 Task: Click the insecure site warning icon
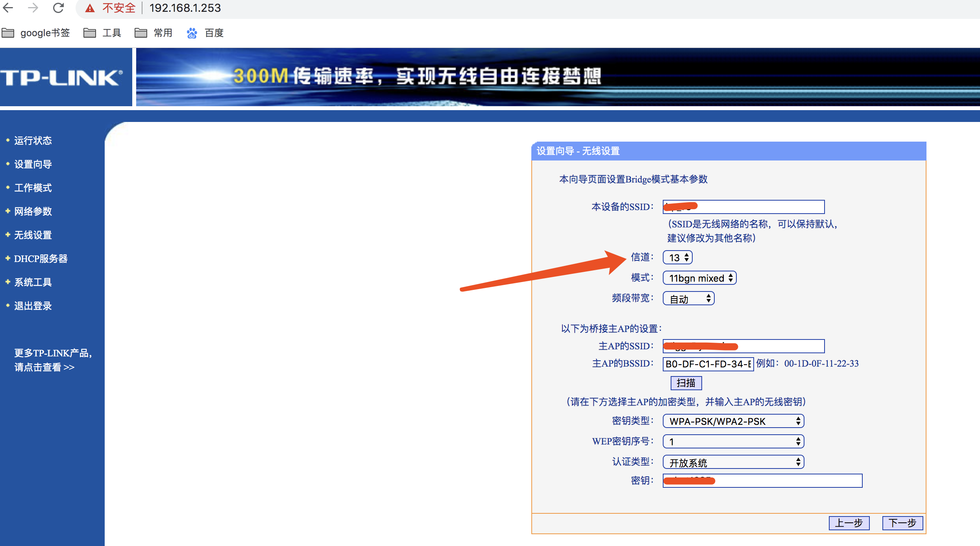tap(90, 8)
